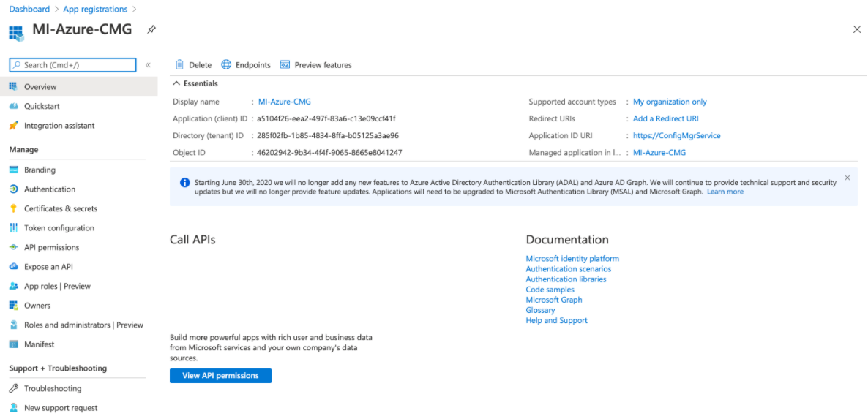Open Authentication scenarios link

click(x=569, y=269)
